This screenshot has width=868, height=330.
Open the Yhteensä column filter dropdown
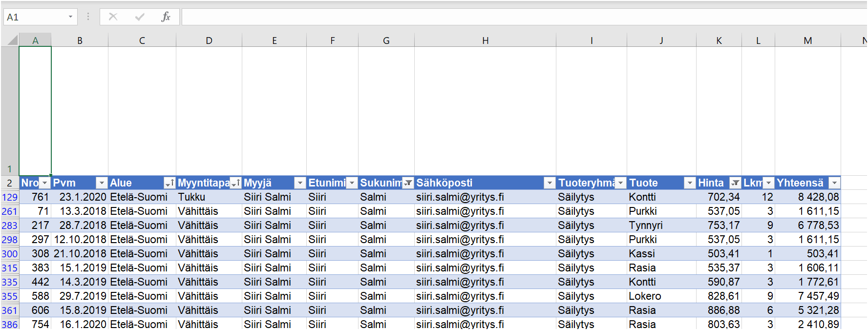[834, 183]
